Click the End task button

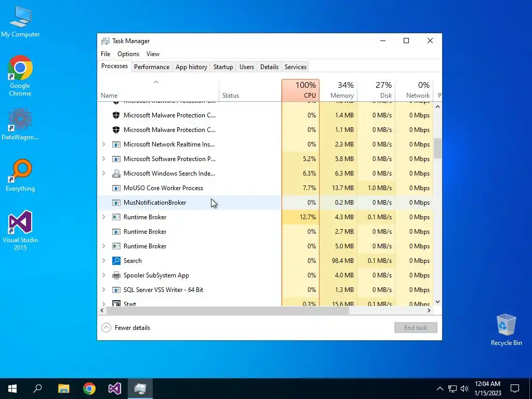coord(416,328)
